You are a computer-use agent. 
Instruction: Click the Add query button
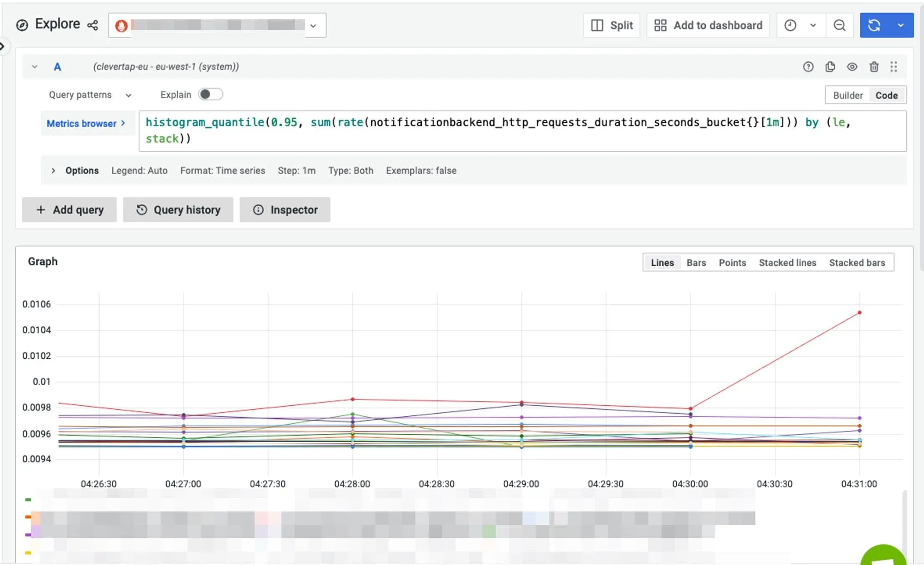coord(69,210)
